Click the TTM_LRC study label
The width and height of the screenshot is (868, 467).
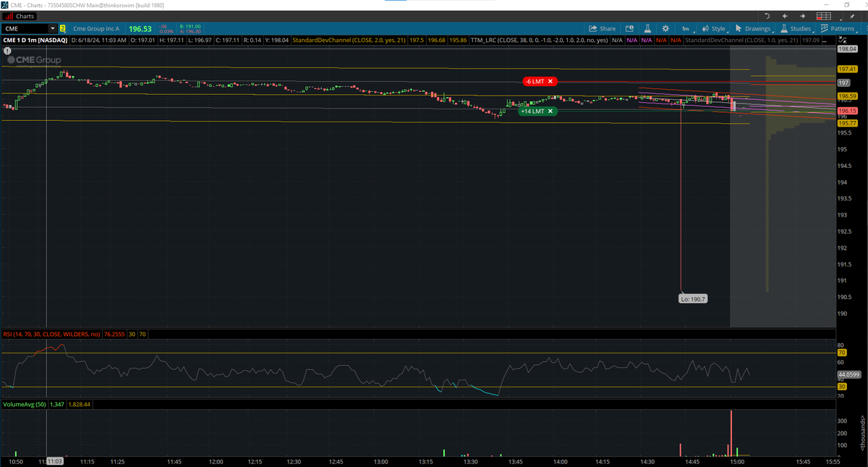[x=539, y=41]
